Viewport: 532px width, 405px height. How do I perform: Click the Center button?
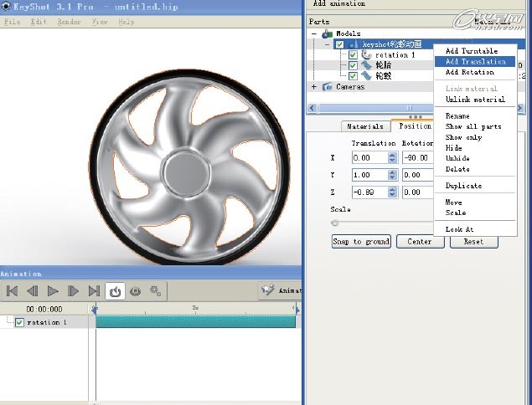click(x=420, y=241)
